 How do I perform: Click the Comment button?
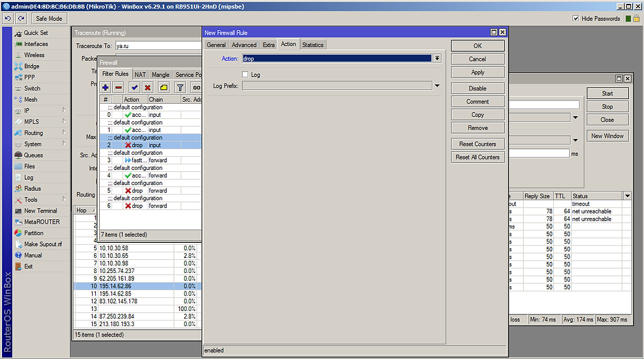pyautogui.click(x=477, y=101)
